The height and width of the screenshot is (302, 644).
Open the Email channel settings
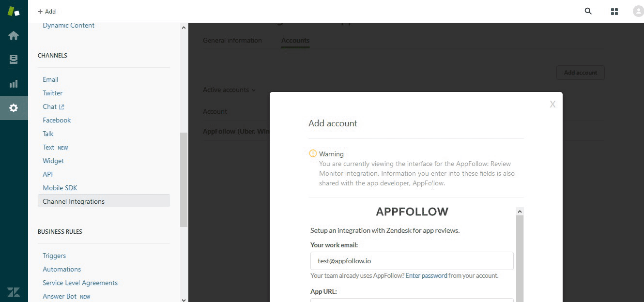tap(50, 79)
